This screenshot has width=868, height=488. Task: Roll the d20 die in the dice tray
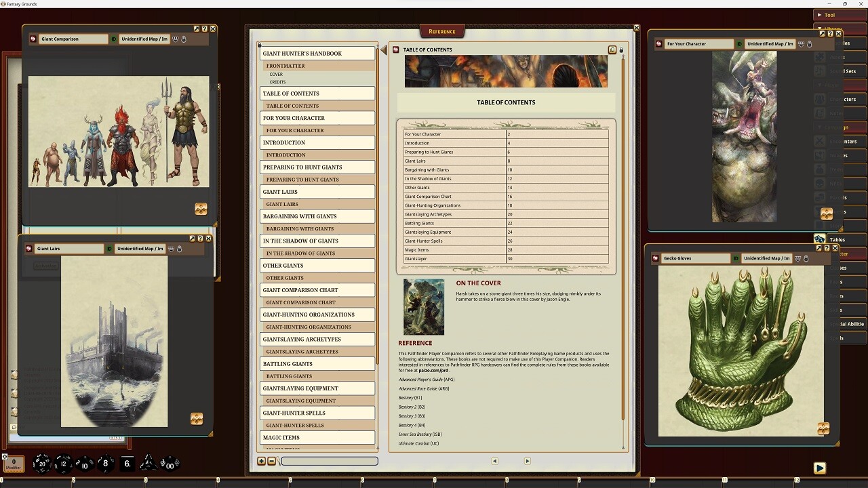(42, 463)
